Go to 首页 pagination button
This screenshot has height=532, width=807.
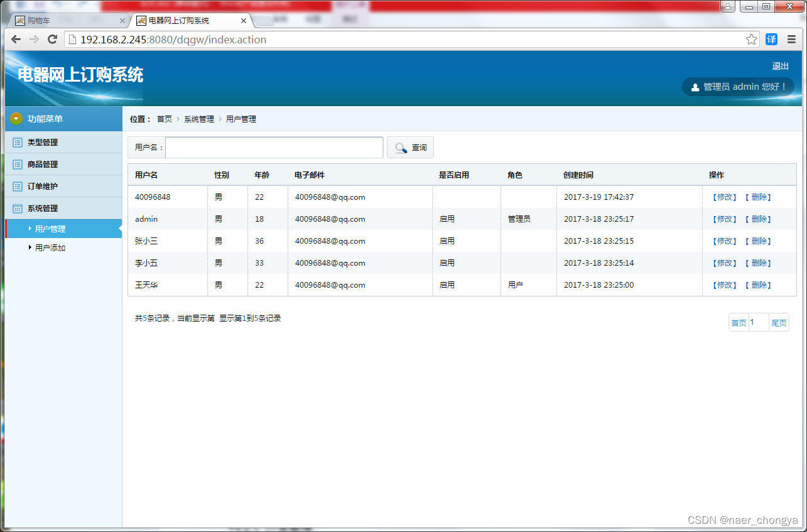739,323
